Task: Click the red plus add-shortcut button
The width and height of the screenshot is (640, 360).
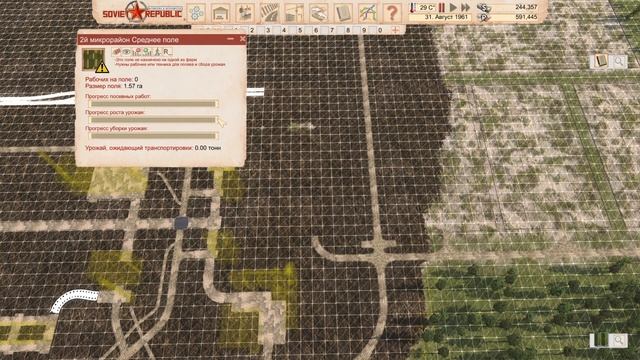Action: click(395, 30)
